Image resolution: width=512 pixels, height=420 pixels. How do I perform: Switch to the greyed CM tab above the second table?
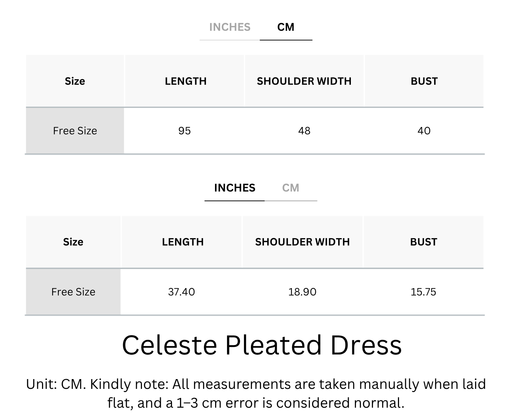290,188
